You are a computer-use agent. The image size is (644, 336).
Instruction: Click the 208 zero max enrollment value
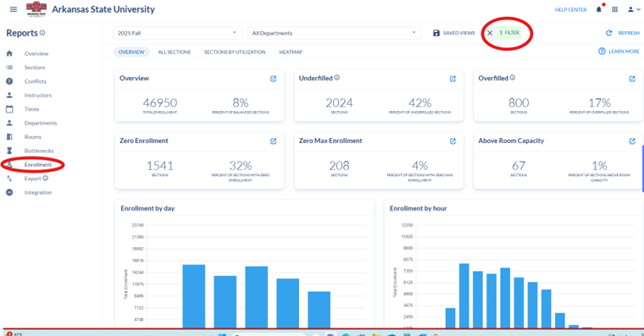[x=339, y=165]
